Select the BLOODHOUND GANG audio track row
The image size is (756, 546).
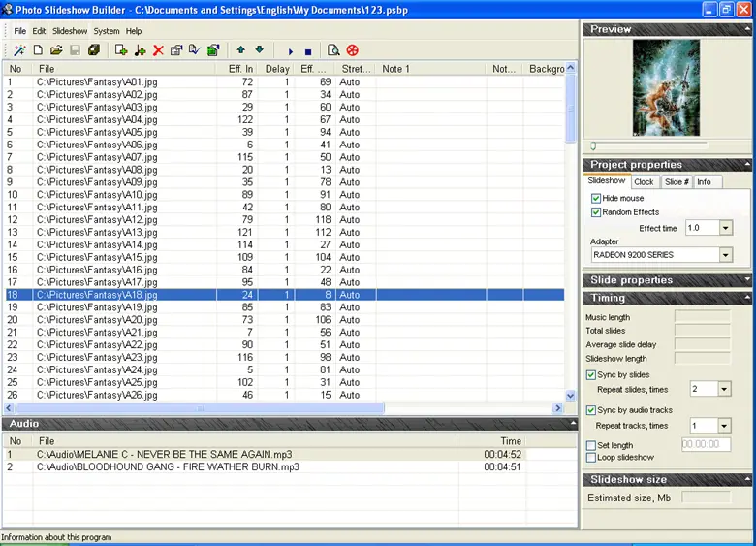point(168,466)
